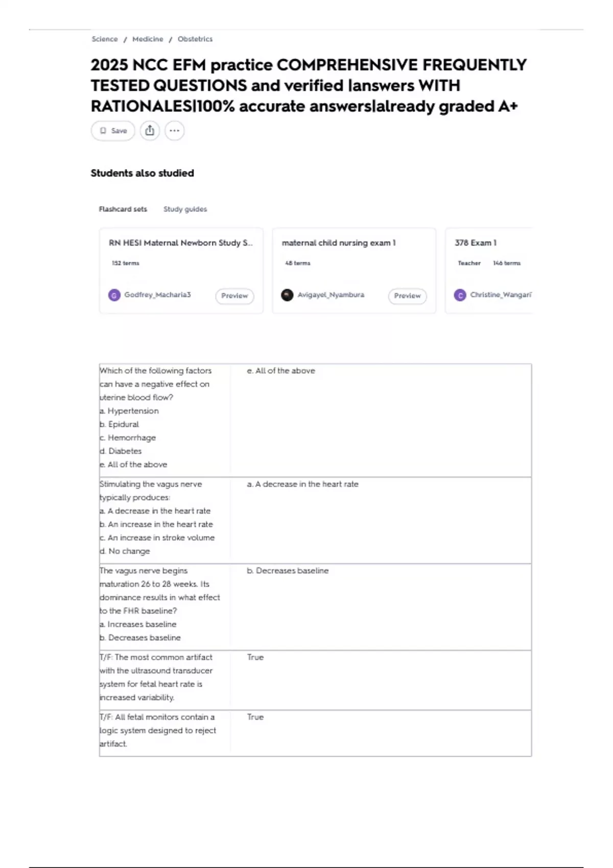613x868 pixels.
Task: Open RN HESI Maternal Newborn Study set title
Action: point(180,243)
